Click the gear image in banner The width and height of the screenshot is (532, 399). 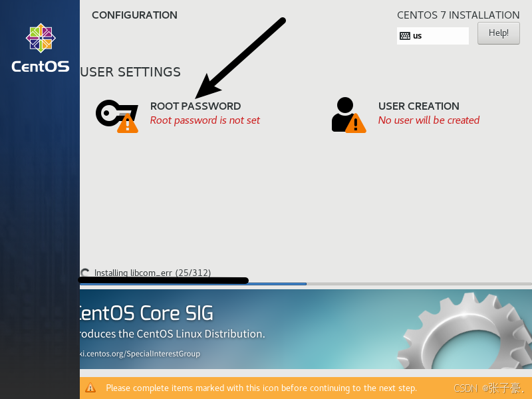pyautogui.click(x=464, y=331)
